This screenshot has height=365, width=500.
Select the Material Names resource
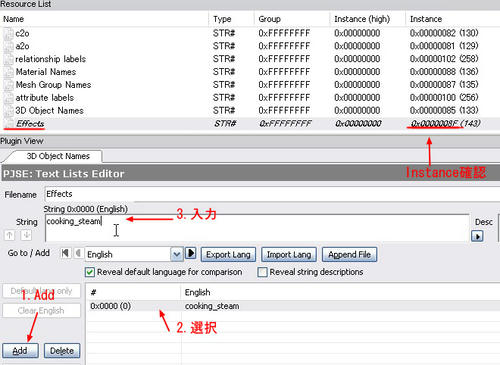point(250,72)
